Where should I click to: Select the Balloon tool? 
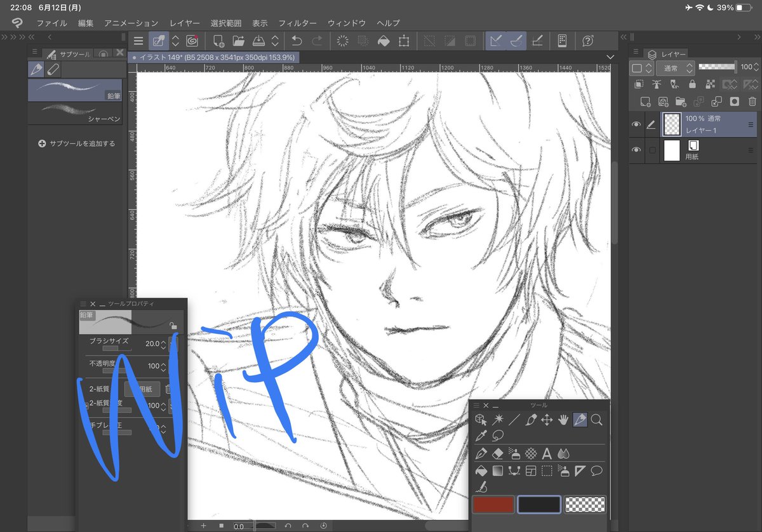click(596, 470)
